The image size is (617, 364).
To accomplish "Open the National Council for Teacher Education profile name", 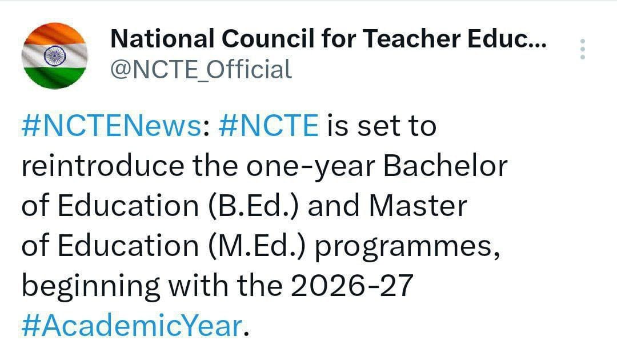I will (x=327, y=39).
